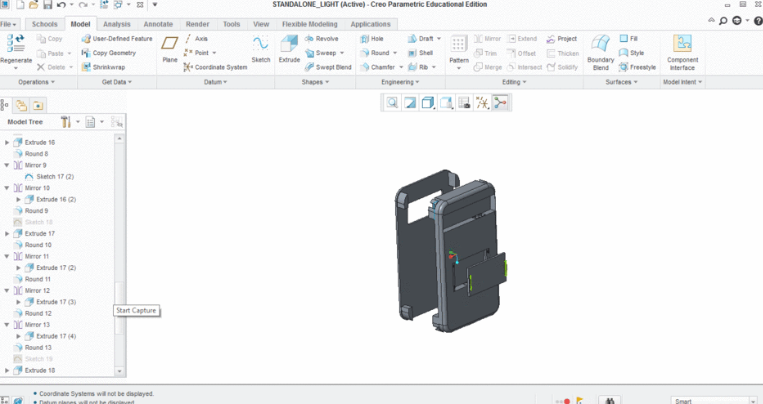
Task: Click Boundary Blend tool
Action: coord(600,53)
